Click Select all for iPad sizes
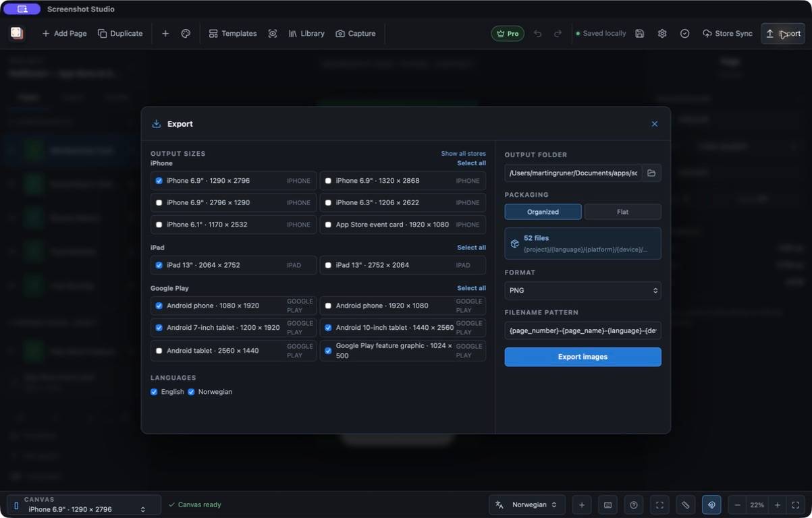Screen dimensions: 812x518 click(471, 248)
